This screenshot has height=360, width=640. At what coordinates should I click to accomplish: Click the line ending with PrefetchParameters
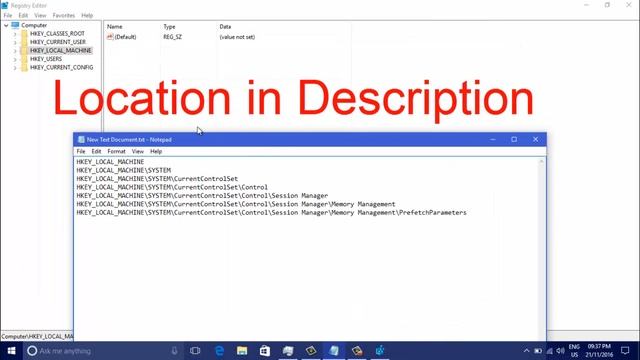271,213
